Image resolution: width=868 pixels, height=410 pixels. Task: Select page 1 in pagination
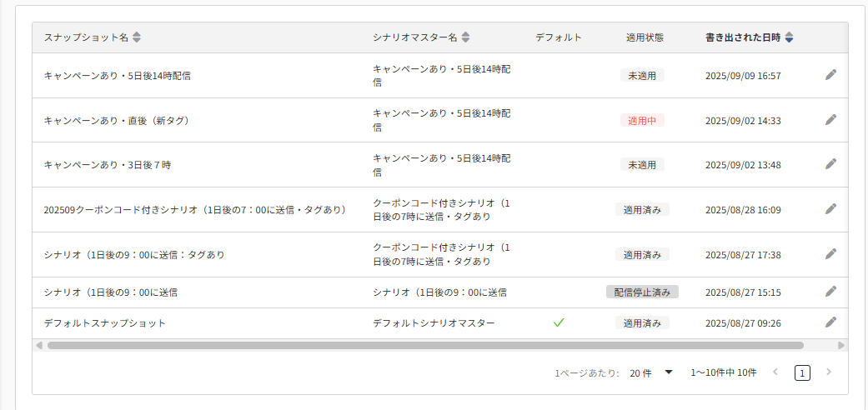[802, 372]
